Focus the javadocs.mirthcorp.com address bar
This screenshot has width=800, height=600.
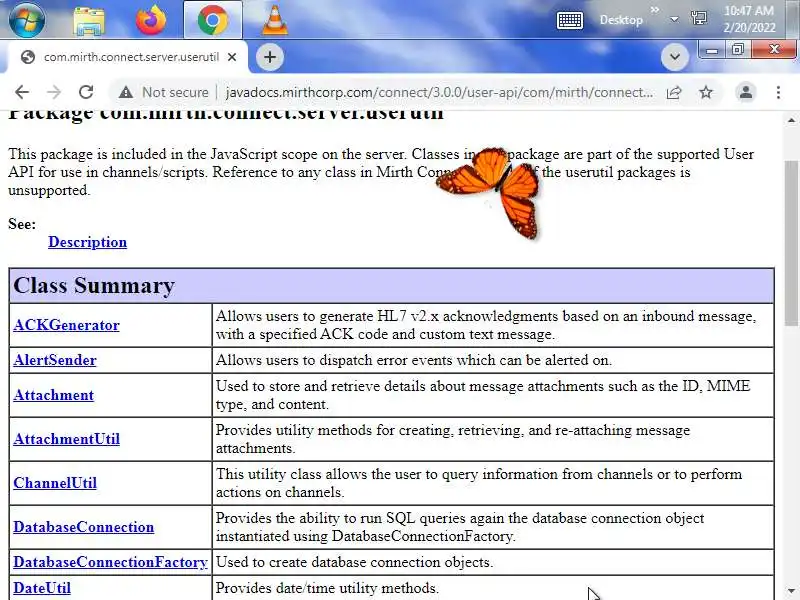coord(439,92)
